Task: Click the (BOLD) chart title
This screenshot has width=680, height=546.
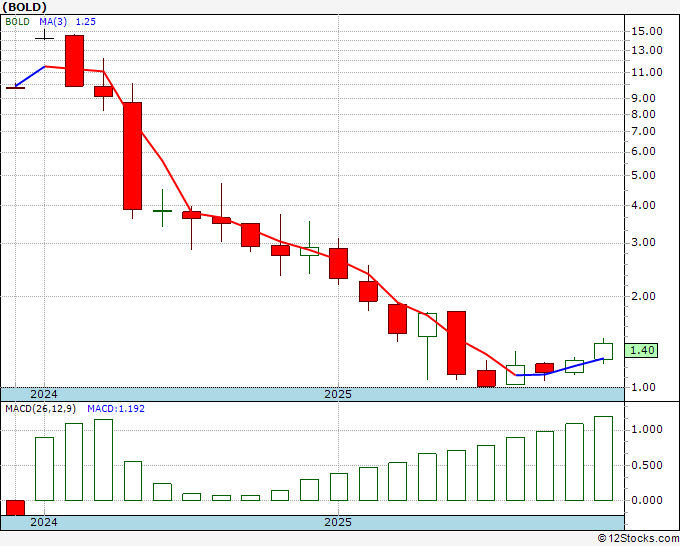Action: 24,7
